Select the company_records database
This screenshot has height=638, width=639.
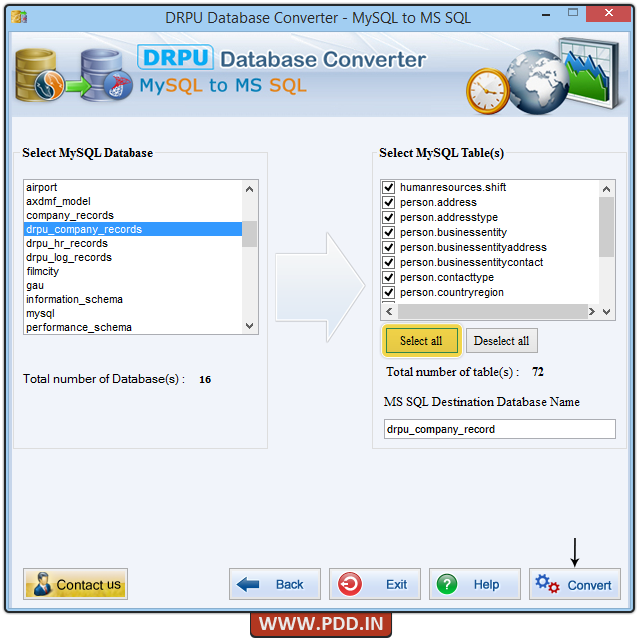click(133, 215)
